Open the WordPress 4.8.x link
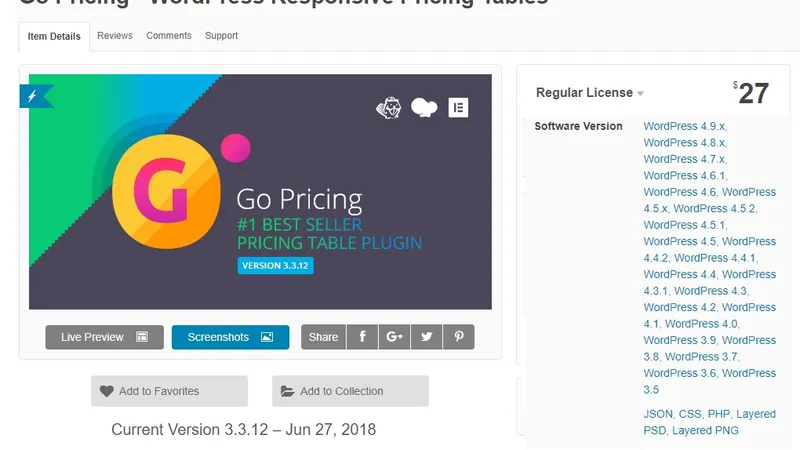800x450 pixels. (685, 142)
